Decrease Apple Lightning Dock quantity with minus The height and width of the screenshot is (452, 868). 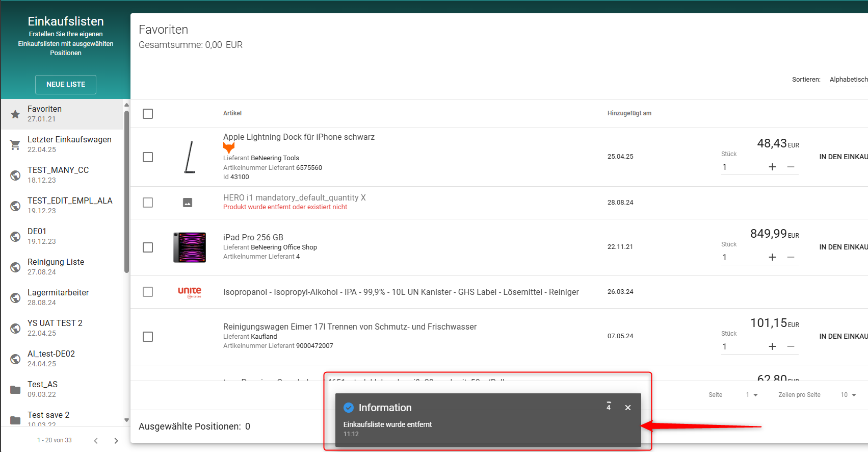(791, 167)
